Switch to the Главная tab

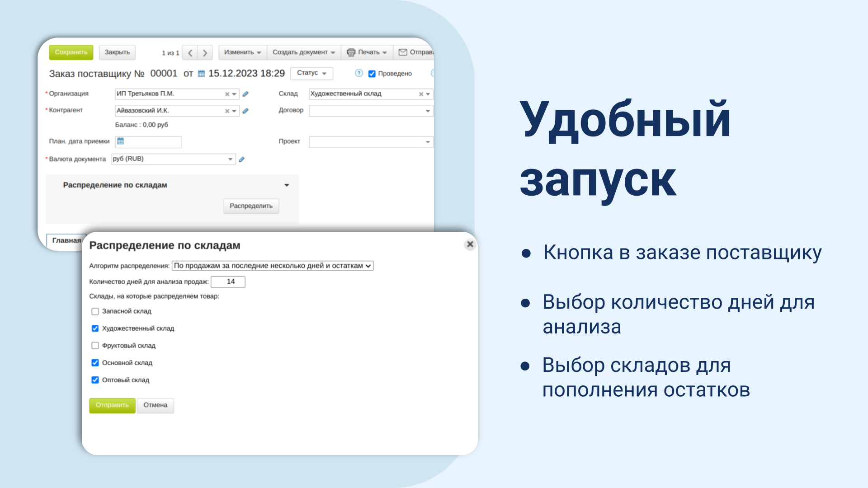66,240
